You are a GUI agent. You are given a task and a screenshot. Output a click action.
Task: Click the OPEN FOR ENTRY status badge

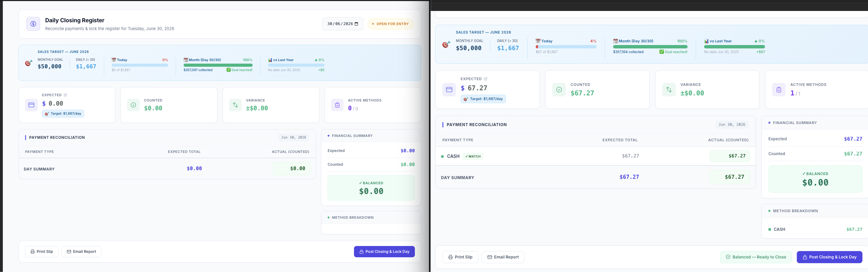point(390,24)
